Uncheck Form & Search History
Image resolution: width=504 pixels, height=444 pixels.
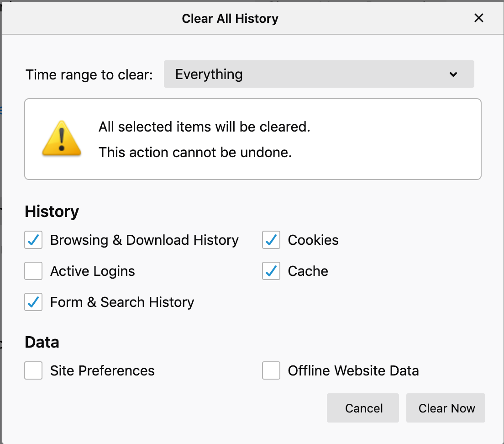point(33,302)
